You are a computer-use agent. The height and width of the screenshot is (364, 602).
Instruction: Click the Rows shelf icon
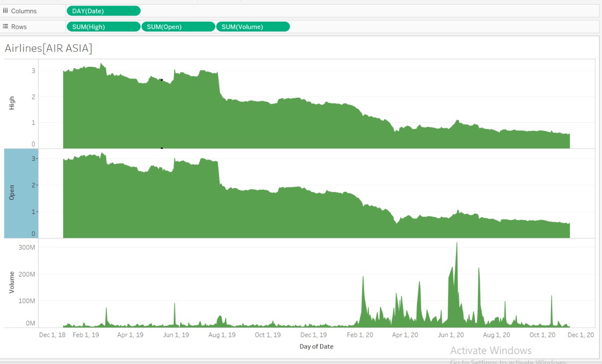6,26
